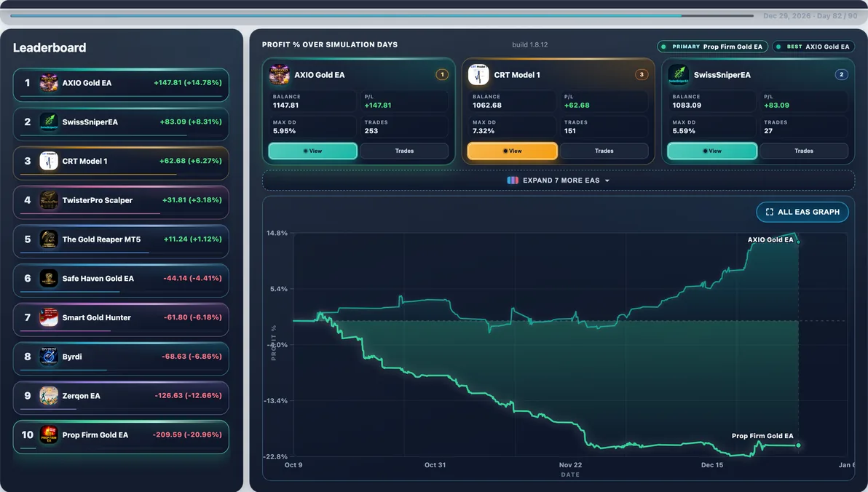The width and height of the screenshot is (868, 492).
Task: Select Byrdi leaderboard row name
Action: [72, 357]
